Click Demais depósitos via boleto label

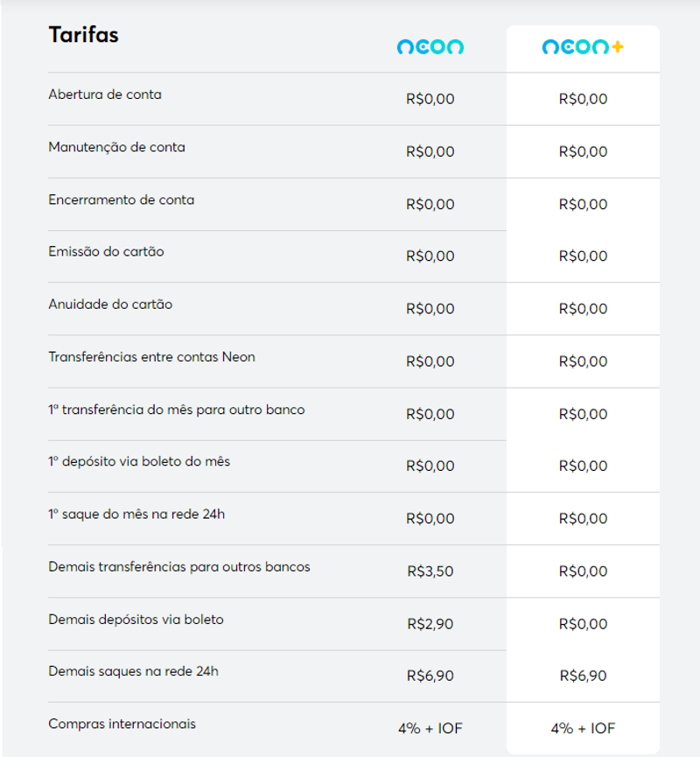coord(136,620)
